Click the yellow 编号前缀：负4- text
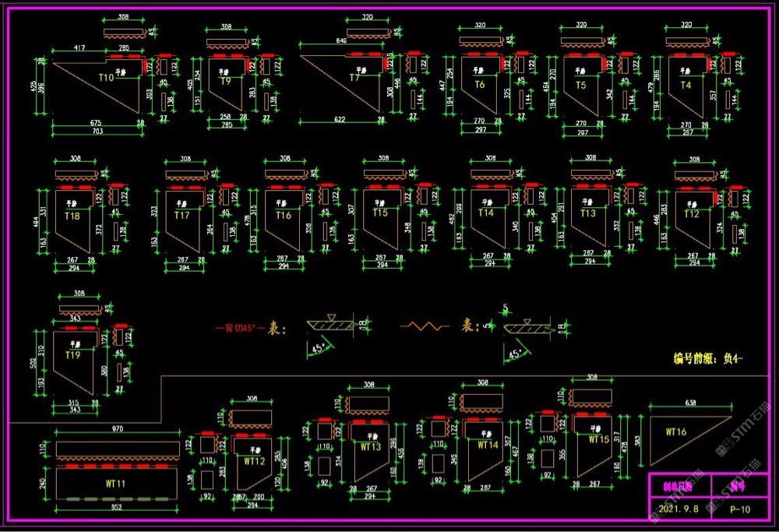Screen dimensions: 779x532 [709, 359]
